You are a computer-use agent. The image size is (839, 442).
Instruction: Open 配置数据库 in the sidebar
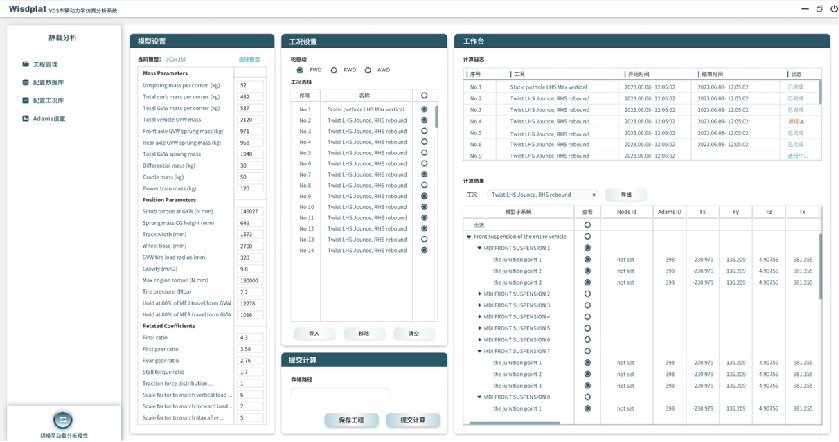pos(47,82)
